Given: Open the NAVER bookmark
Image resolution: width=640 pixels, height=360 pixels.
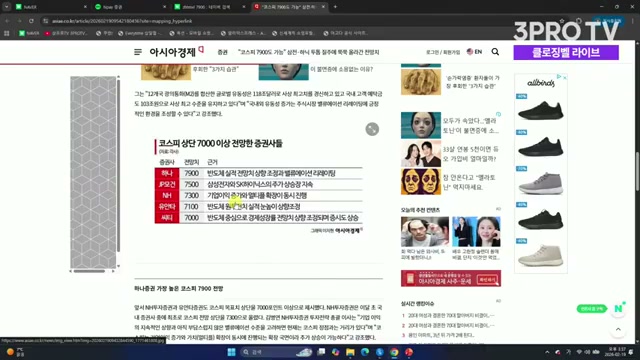Looking at the screenshot, I should click(29, 33).
